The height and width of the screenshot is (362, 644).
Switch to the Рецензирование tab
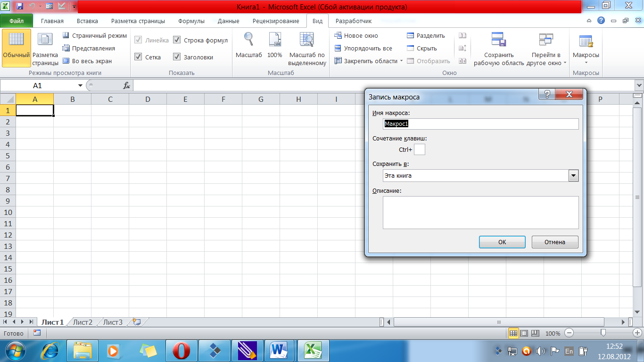pos(276,21)
